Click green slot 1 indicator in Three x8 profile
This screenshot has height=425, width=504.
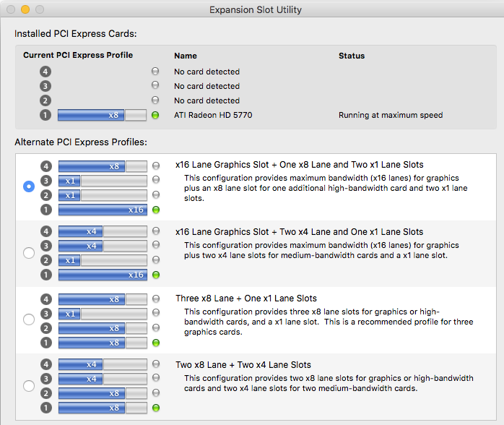pyautogui.click(x=155, y=343)
